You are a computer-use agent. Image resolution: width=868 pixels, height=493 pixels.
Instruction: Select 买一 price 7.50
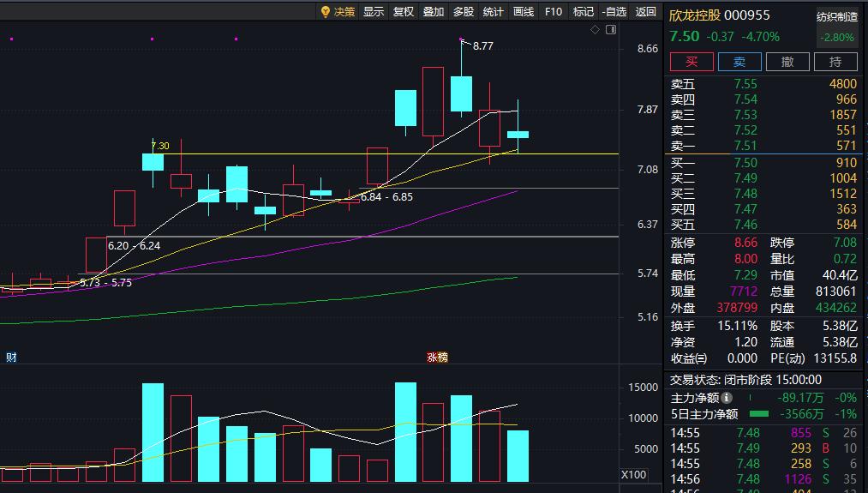point(745,162)
